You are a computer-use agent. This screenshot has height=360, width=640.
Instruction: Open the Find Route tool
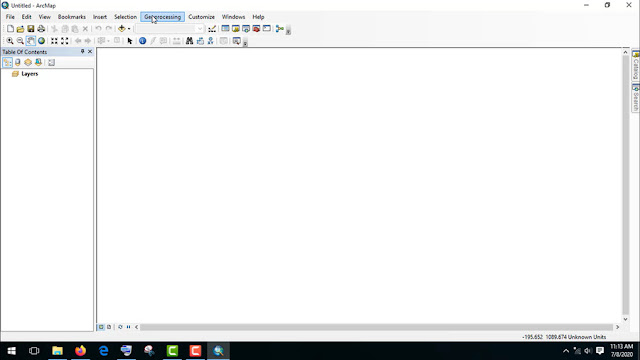(x=200, y=41)
